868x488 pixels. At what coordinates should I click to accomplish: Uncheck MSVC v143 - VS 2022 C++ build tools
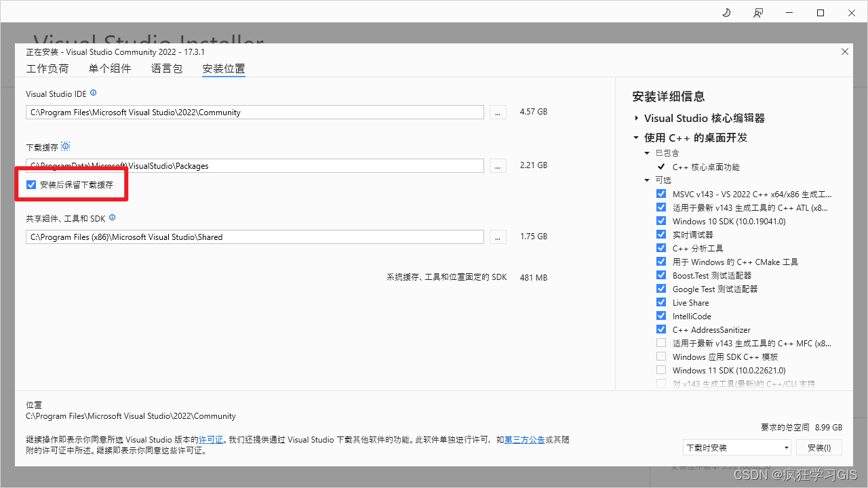(661, 194)
